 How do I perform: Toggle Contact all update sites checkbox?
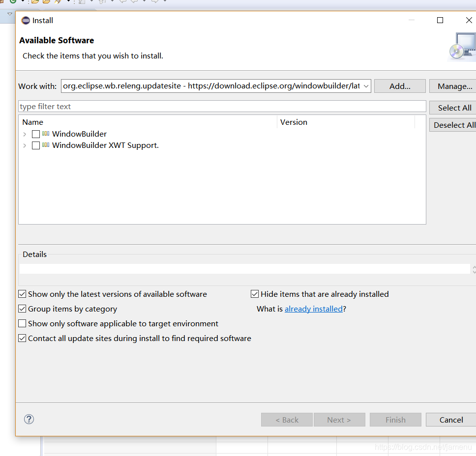[22, 338]
